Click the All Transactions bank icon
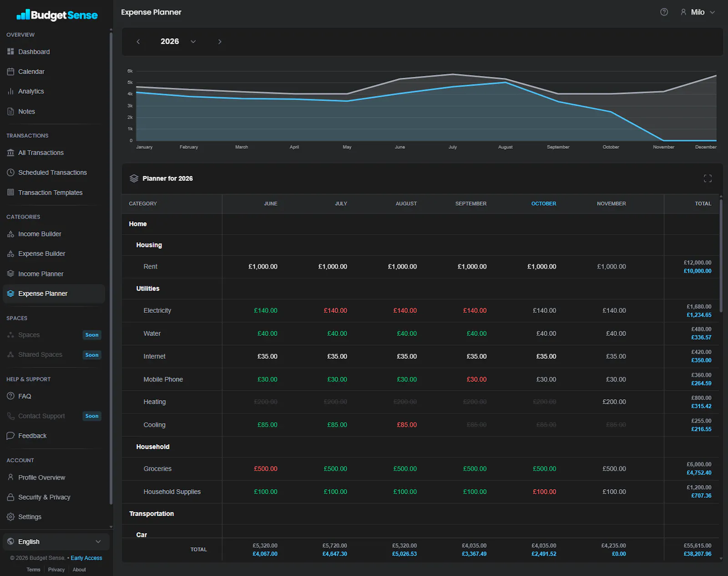 coord(10,153)
